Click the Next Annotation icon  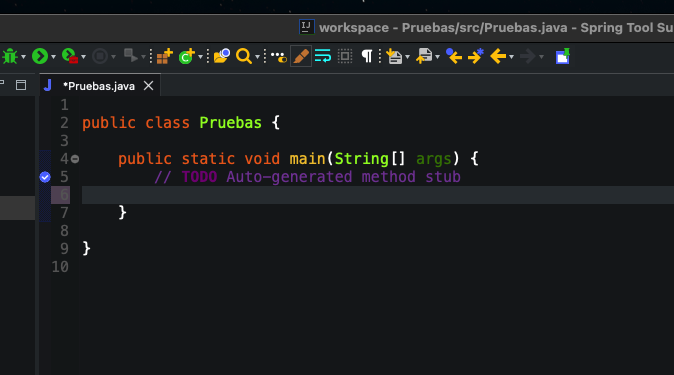tap(394, 56)
